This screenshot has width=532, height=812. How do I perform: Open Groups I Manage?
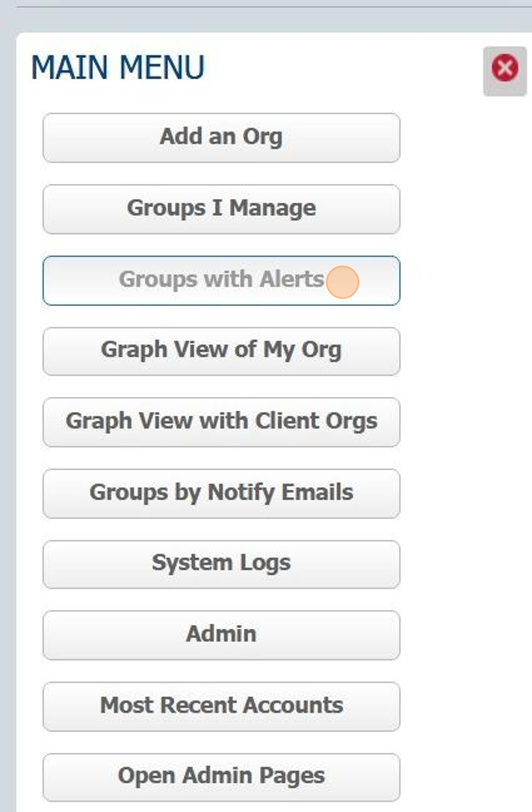221,209
